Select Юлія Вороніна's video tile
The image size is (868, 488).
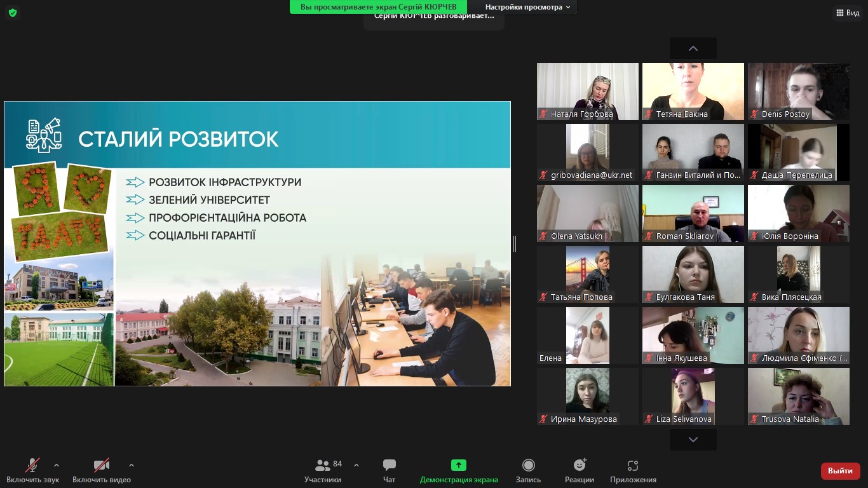click(799, 213)
